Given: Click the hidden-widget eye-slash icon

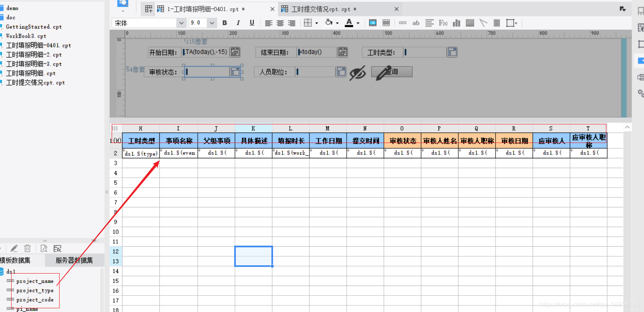Looking at the screenshot, I should 357,73.
